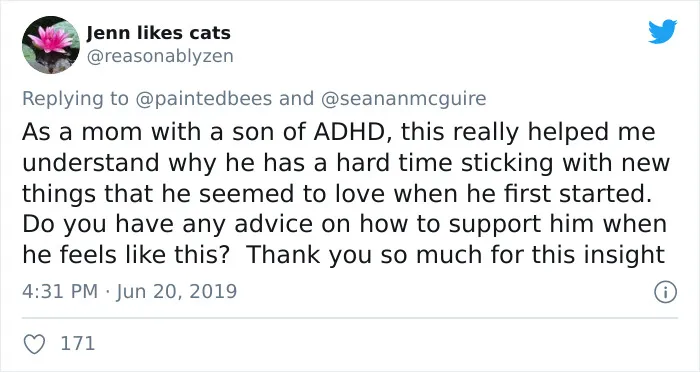Viewport: 700px width, 372px height.
Task: Click the word ADHD in the tweet
Action: [x=352, y=132]
